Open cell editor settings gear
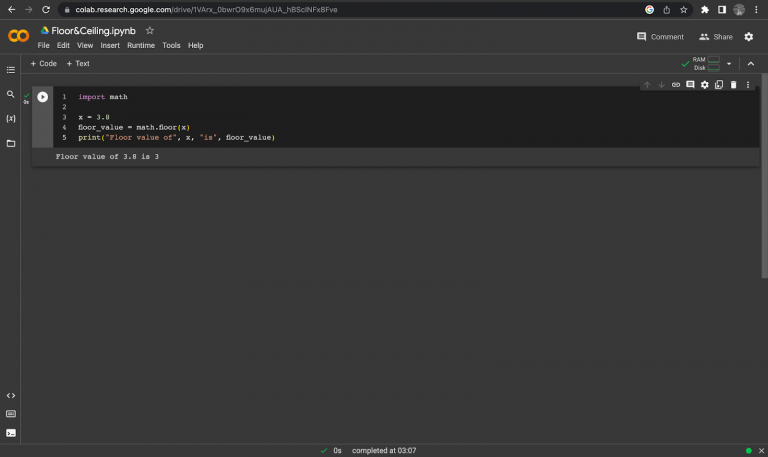This screenshot has height=457, width=768. coord(704,85)
